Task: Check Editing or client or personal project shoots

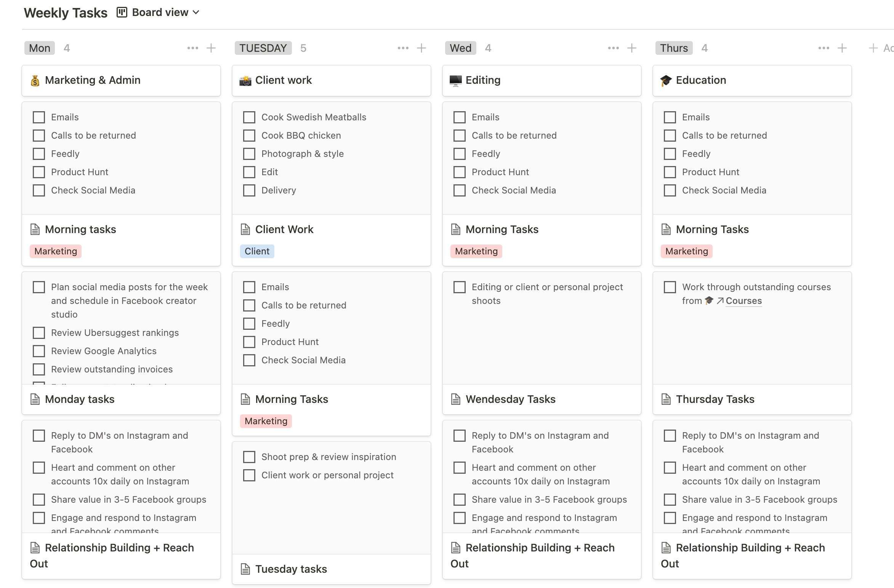Action: [460, 287]
